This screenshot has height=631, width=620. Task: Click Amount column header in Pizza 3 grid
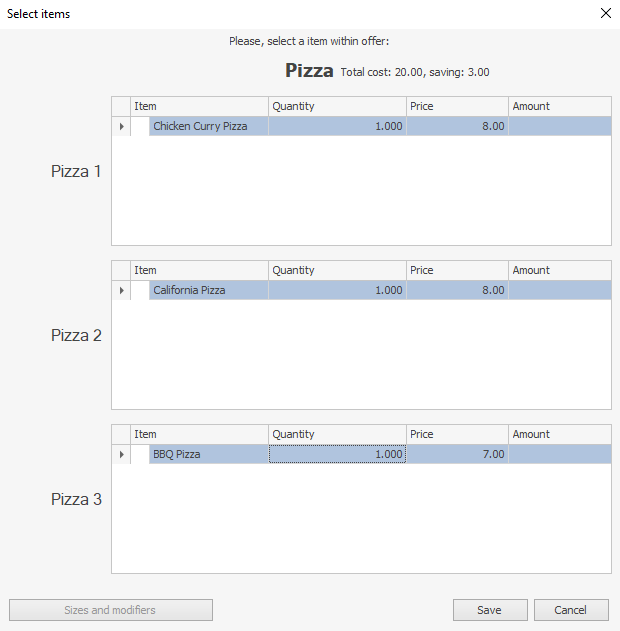pos(559,434)
